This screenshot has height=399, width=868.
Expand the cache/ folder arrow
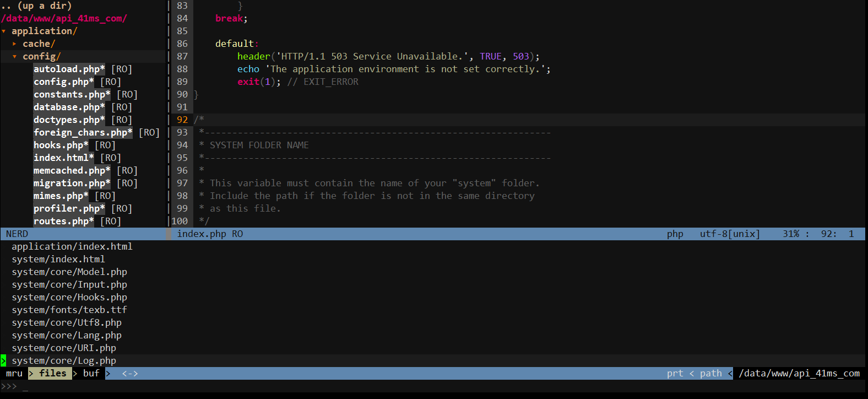14,44
